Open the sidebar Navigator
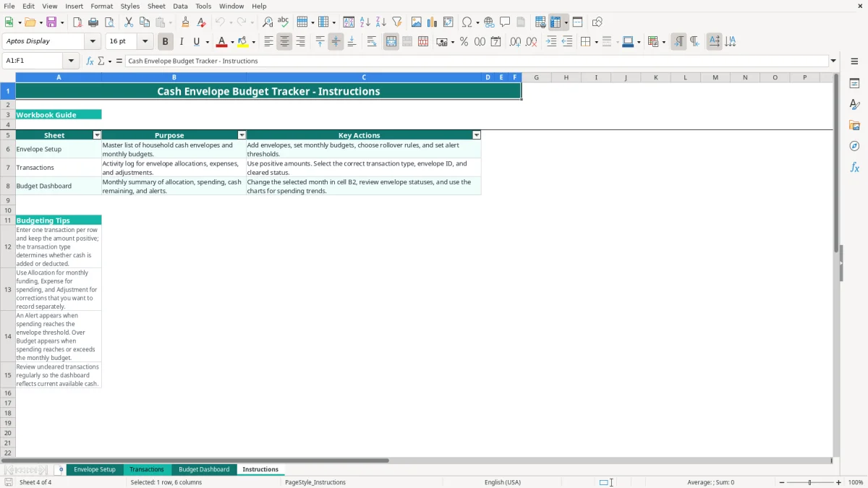The width and height of the screenshot is (868, 488). point(854,146)
